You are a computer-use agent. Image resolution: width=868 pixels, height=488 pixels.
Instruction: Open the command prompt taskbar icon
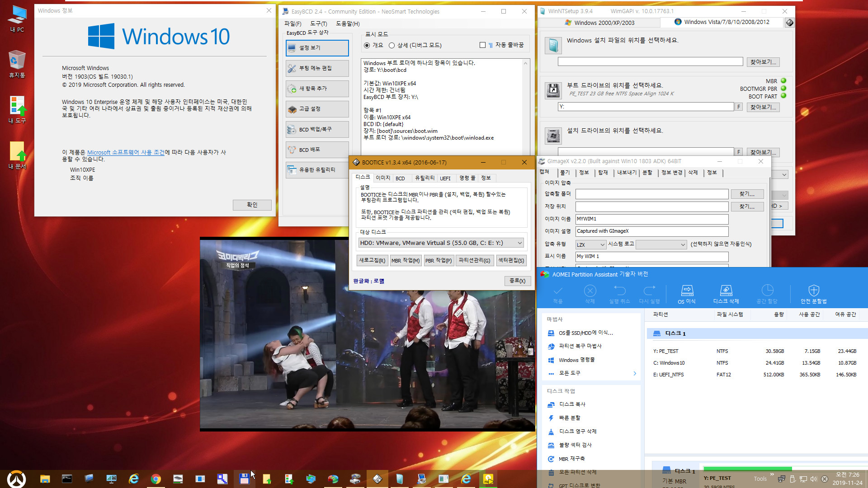[67, 479]
